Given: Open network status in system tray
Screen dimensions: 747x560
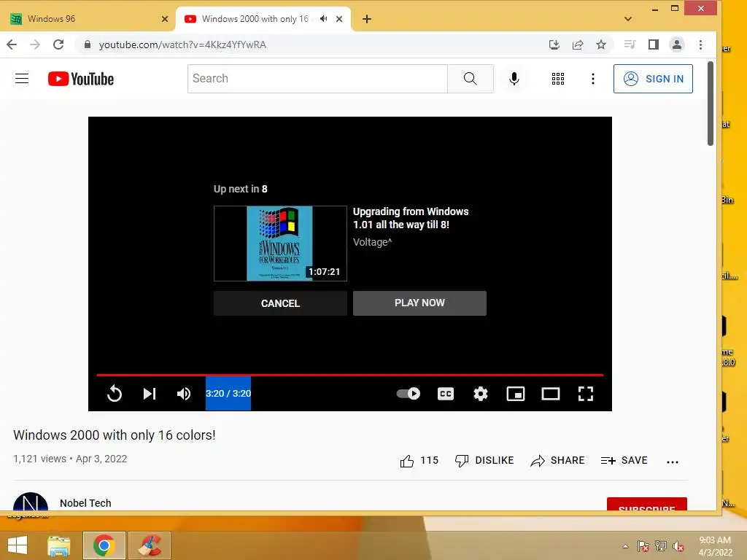Looking at the screenshot, I should click(661, 546).
